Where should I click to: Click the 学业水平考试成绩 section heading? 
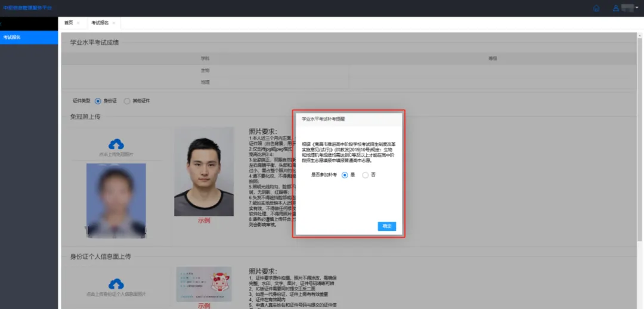pos(94,42)
